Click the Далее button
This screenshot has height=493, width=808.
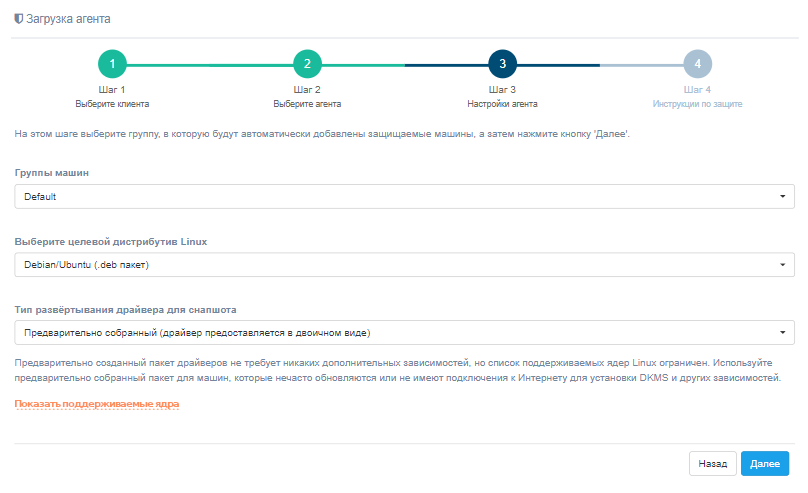tap(764, 464)
